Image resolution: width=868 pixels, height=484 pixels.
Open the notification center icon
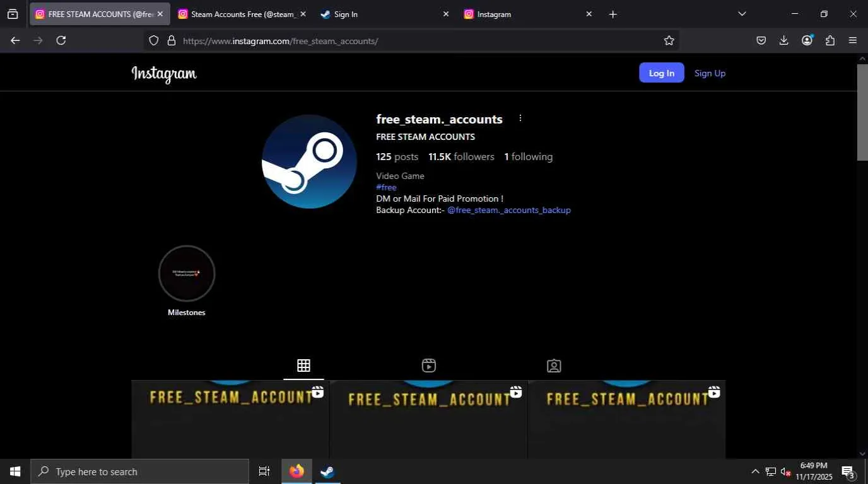(848, 471)
